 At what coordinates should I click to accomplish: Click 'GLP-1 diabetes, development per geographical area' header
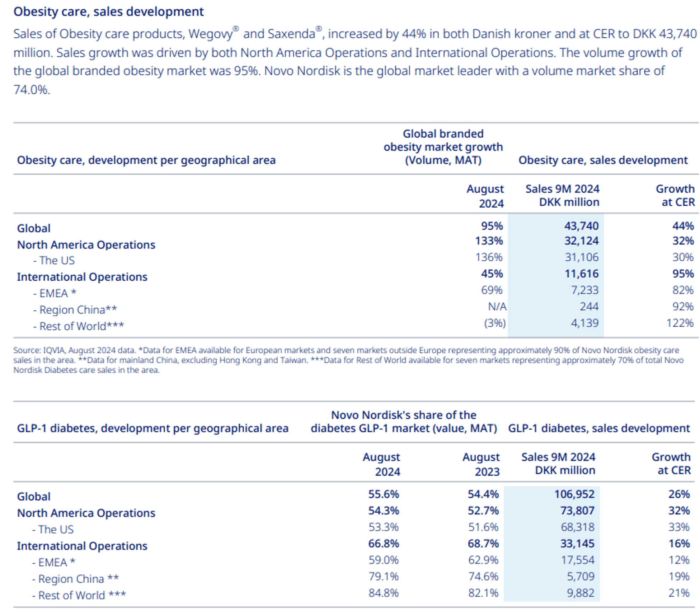(x=153, y=428)
